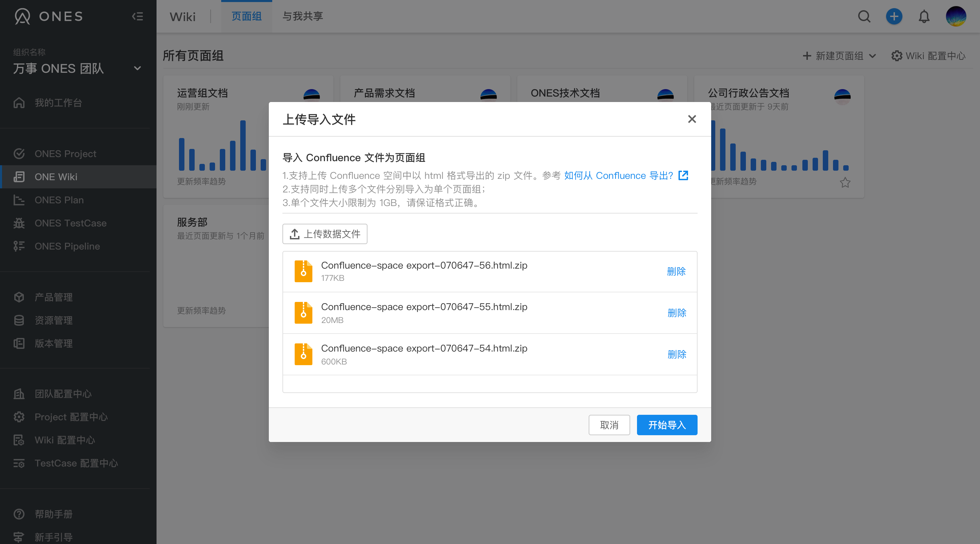The width and height of the screenshot is (980, 544).
Task: Click 上传数据文件 to upload a file
Action: (325, 234)
